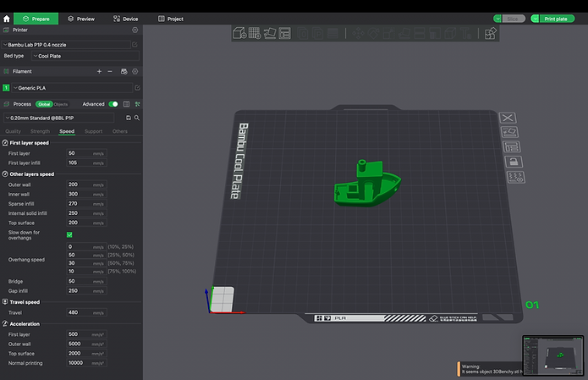The image size is (588, 380).
Task: Arrange objects on this plate icon
Action: tap(512, 146)
